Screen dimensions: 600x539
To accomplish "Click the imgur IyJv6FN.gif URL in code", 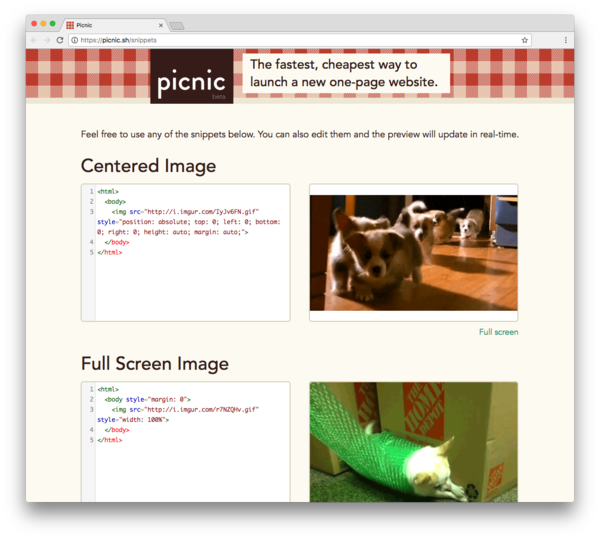I will [x=202, y=212].
